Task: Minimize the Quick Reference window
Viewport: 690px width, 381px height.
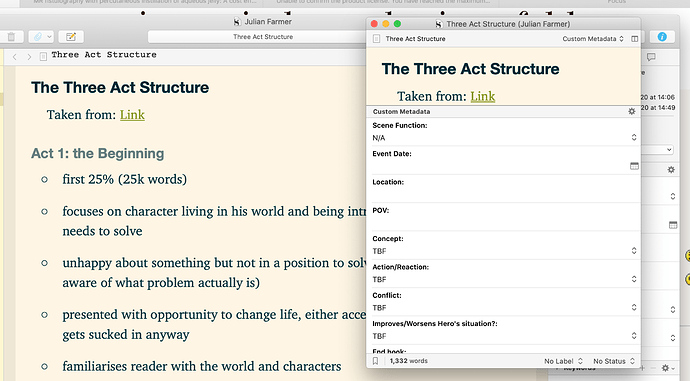Action: [x=385, y=24]
